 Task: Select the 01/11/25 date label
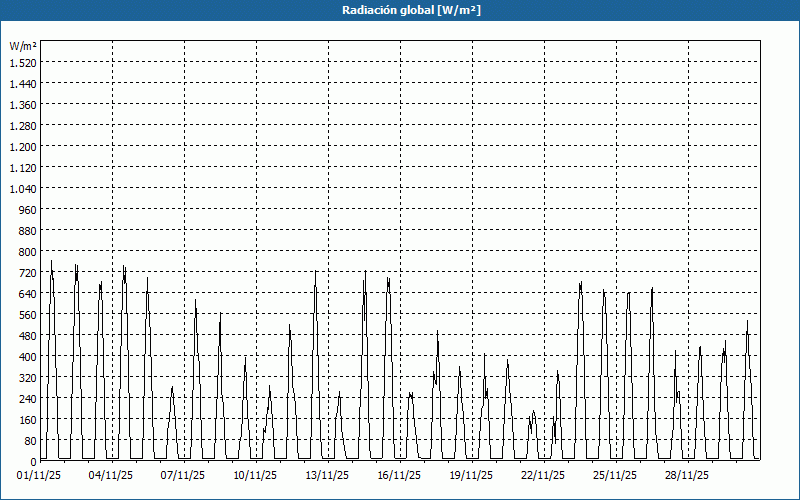point(39,476)
